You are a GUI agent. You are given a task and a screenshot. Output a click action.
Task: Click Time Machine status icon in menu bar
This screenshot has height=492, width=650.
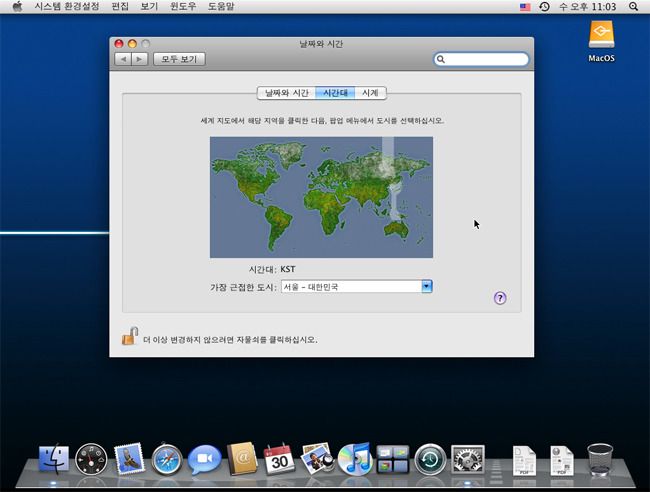(544, 7)
